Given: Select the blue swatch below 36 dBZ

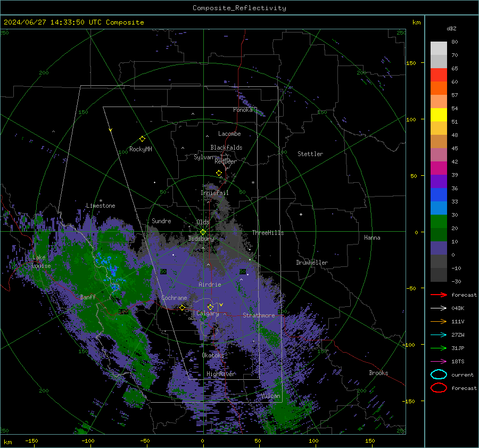Looking at the screenshot, I should [x=439, y=194].
